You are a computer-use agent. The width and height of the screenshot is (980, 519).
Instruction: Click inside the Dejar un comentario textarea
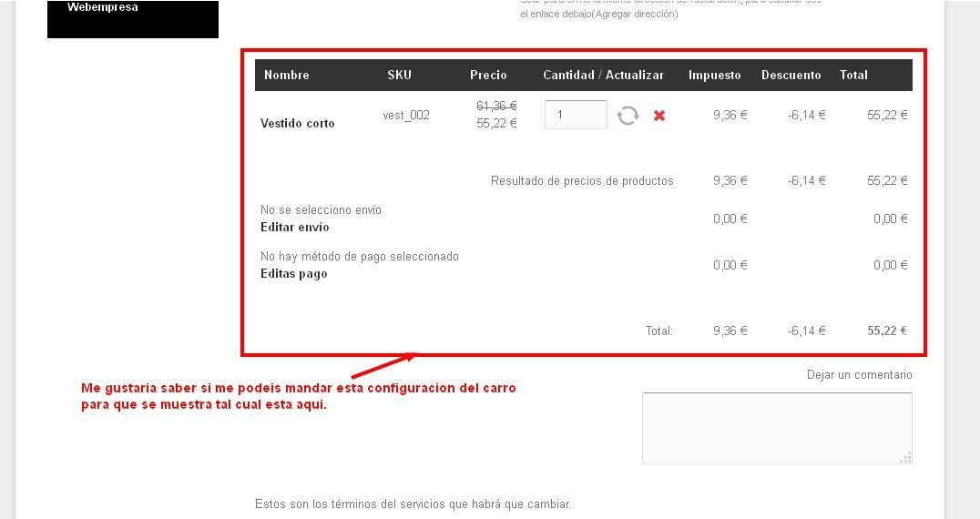pyautogui.click(x=777, y=428)
